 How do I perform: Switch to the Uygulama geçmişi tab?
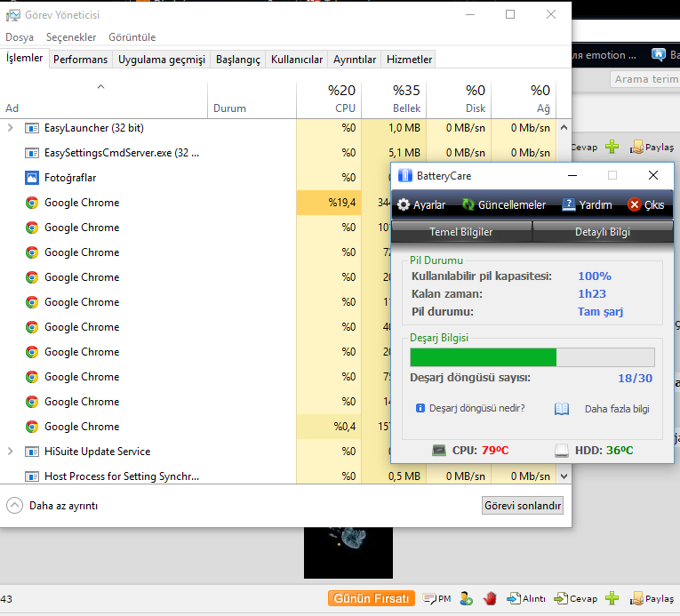coord(162,60)
